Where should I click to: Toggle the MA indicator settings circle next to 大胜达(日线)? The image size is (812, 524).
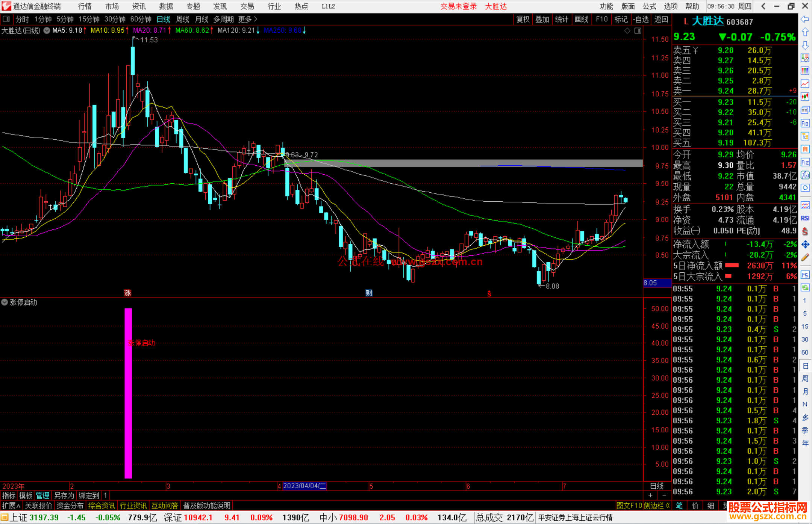pos(47,30)
